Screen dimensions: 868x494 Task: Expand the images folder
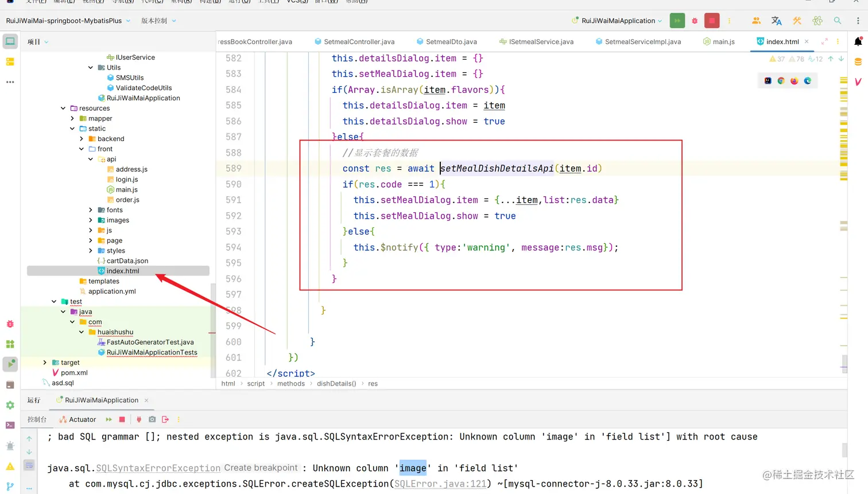tap(91, 220)
